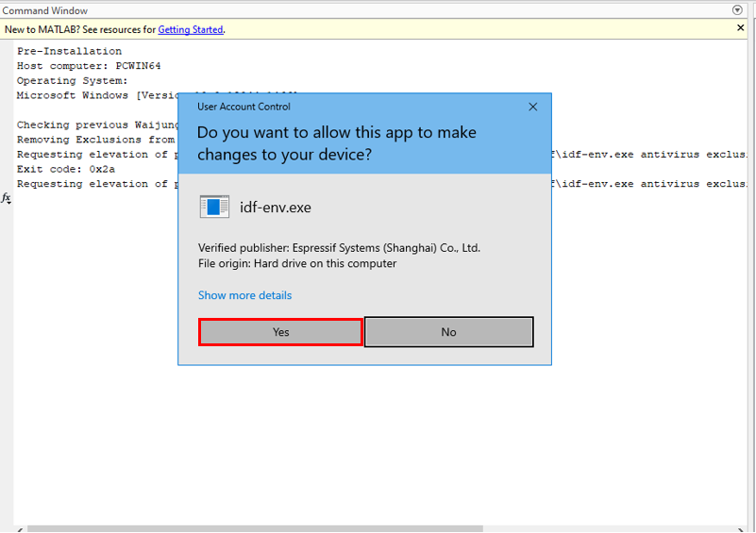Click File origin: Hard drive text
This screenshot has width=756, height=533.
tap(297, 263)
